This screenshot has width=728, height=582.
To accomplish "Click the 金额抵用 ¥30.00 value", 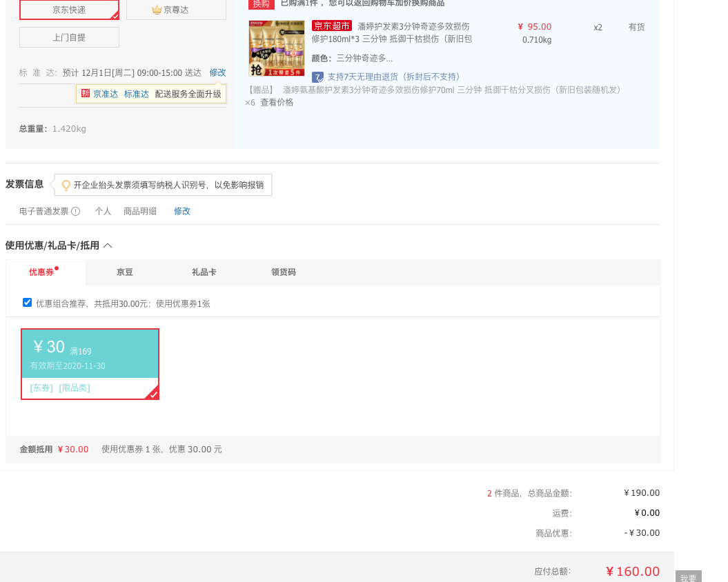I will point(73,450).
